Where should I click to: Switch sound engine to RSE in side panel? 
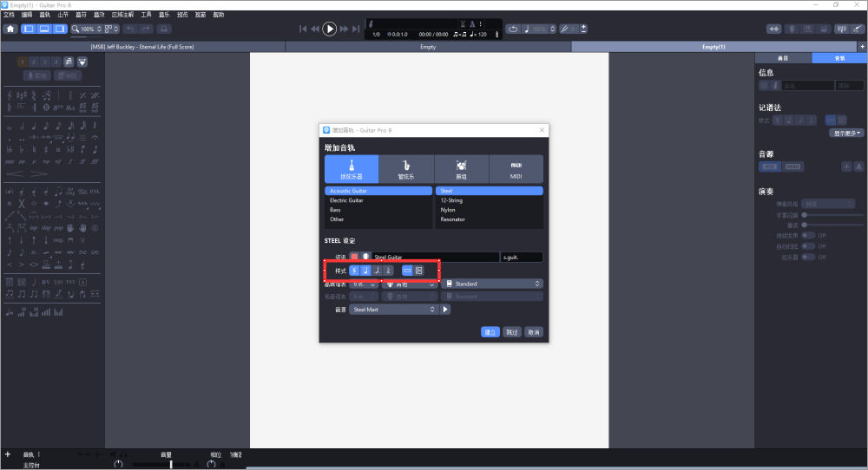click(x=769, y=166)
